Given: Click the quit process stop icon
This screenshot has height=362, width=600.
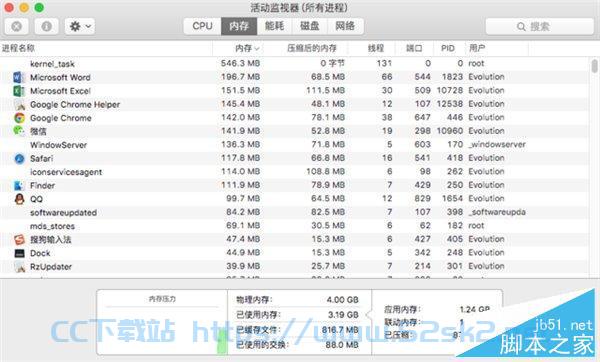Looking at the screenshot, I should pos(16,26).
